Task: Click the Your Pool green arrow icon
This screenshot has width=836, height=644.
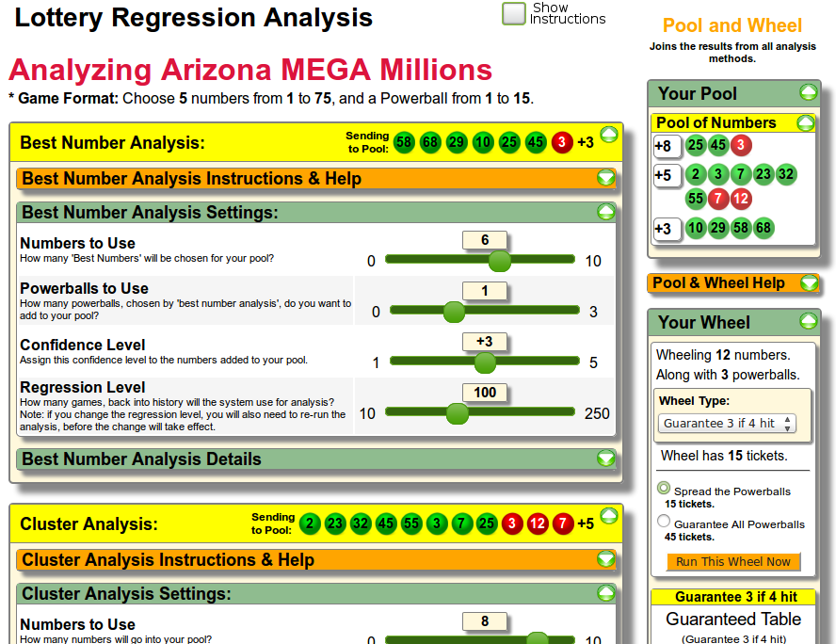Action: click(808, 92)
